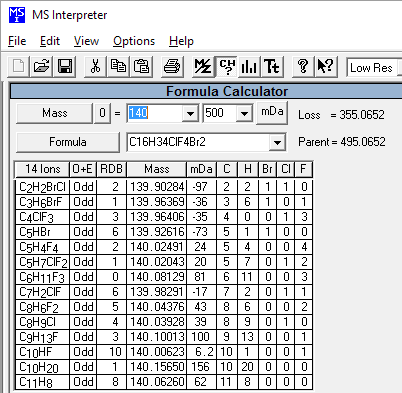Expand the tolerance 500 dropdown
This screenshot has height=393, width=402.
click(244, 114)
